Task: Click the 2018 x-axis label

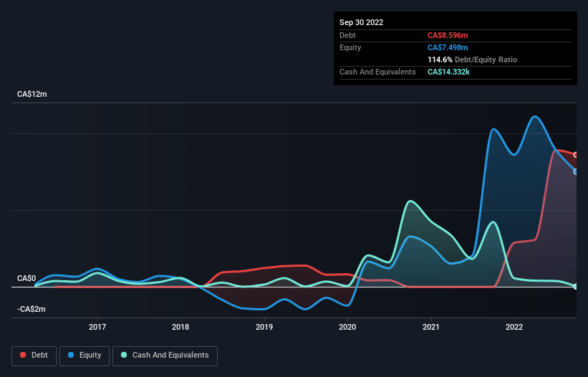Action: click(180, 327)
